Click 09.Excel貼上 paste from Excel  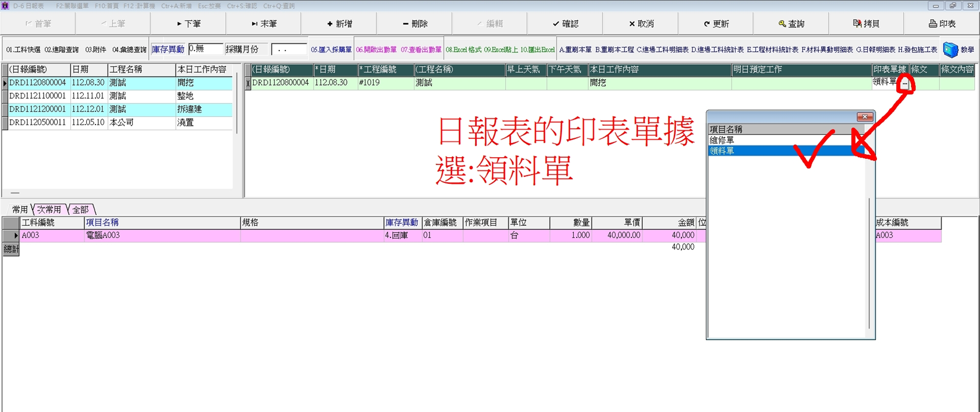click(x=500, y=50)
